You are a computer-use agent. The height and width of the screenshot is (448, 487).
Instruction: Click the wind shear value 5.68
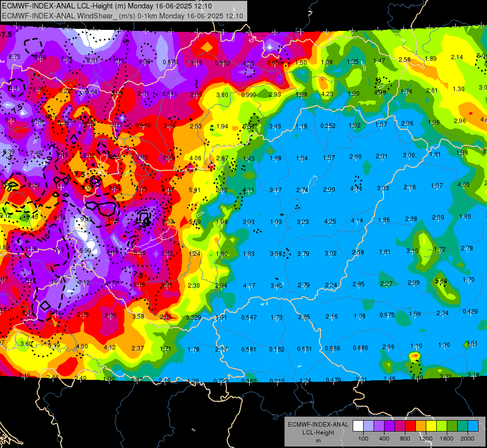(x=441, y=281)
